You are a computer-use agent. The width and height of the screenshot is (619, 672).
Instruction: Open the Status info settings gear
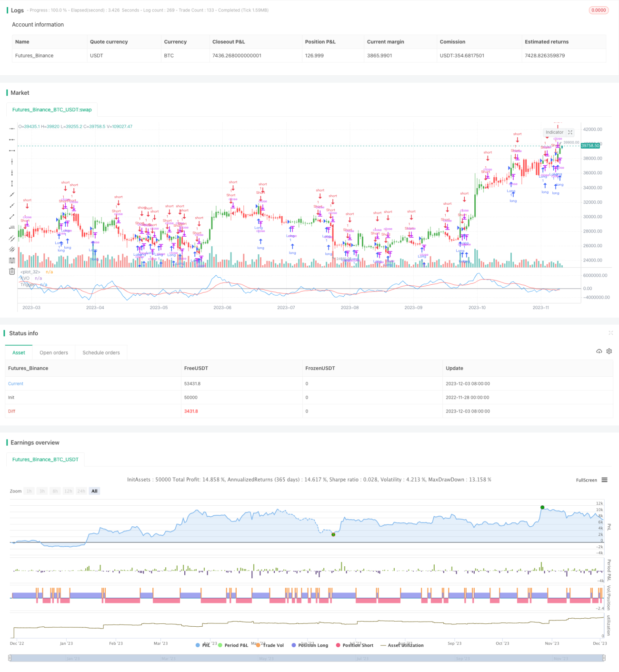[x=609, y=351]
